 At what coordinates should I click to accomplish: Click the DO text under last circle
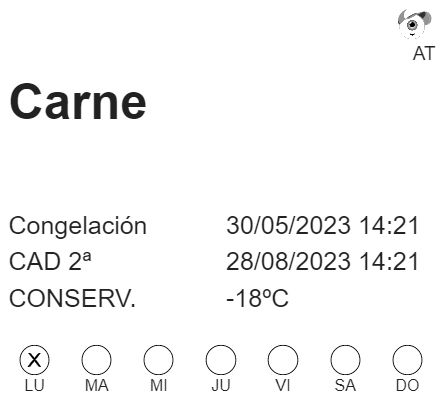coord(407,386)
